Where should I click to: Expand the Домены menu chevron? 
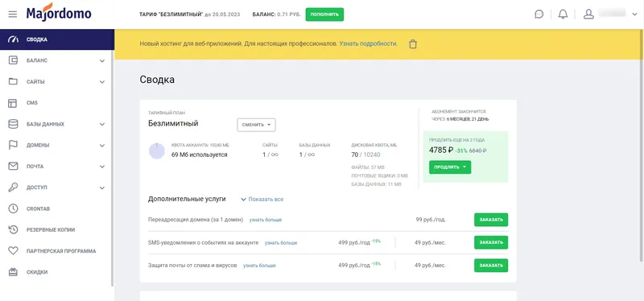point(102,146)
